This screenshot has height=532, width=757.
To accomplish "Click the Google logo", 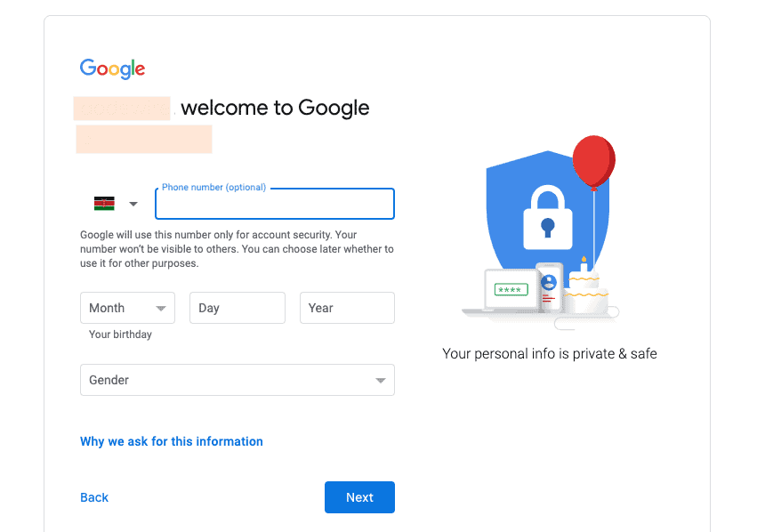I will pos(112,69).
